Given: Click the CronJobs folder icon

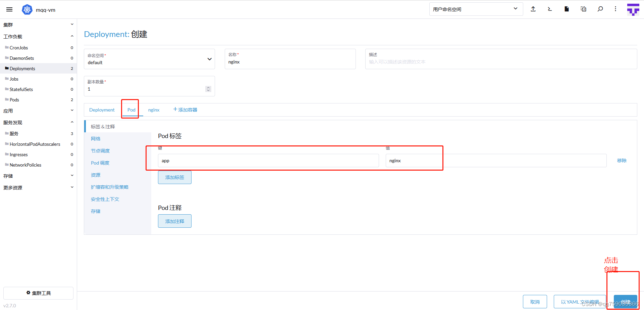Looking at the screenshot, I should [x=7, y=47].
